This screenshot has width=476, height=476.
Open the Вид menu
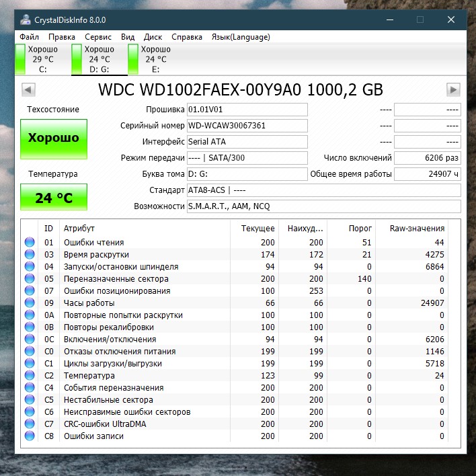click(128, 37)
